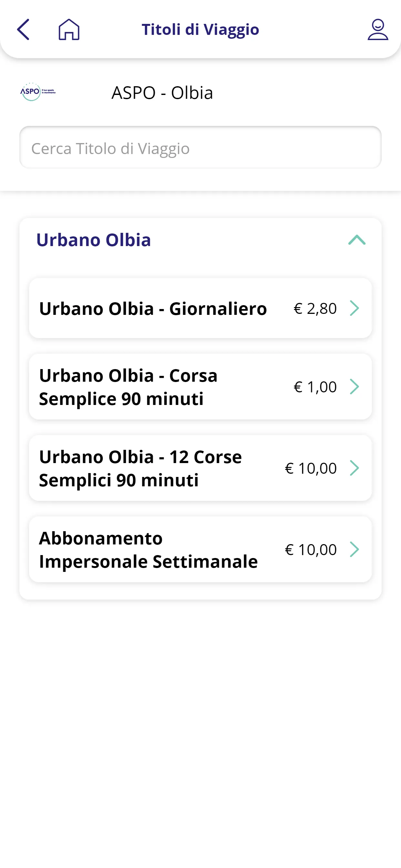Open the user profile icon
401x868 pixels.
coord(377,30)
